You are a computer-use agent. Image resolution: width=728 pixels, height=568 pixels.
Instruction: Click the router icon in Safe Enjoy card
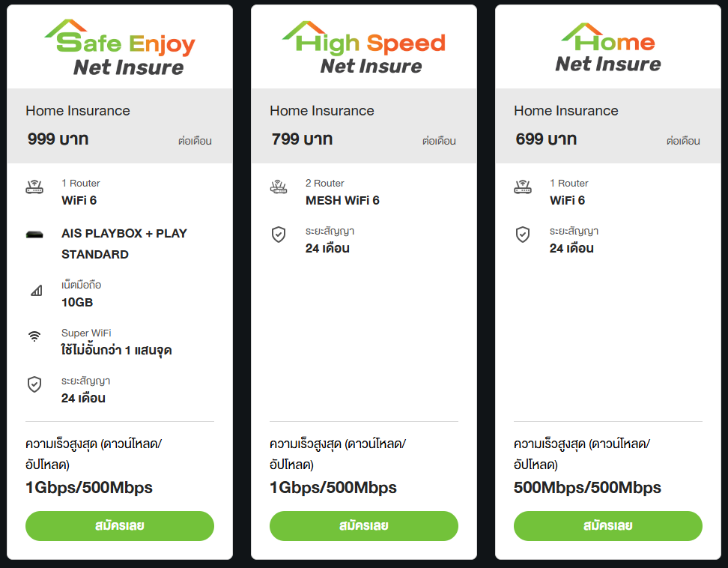tap(34, 187)
